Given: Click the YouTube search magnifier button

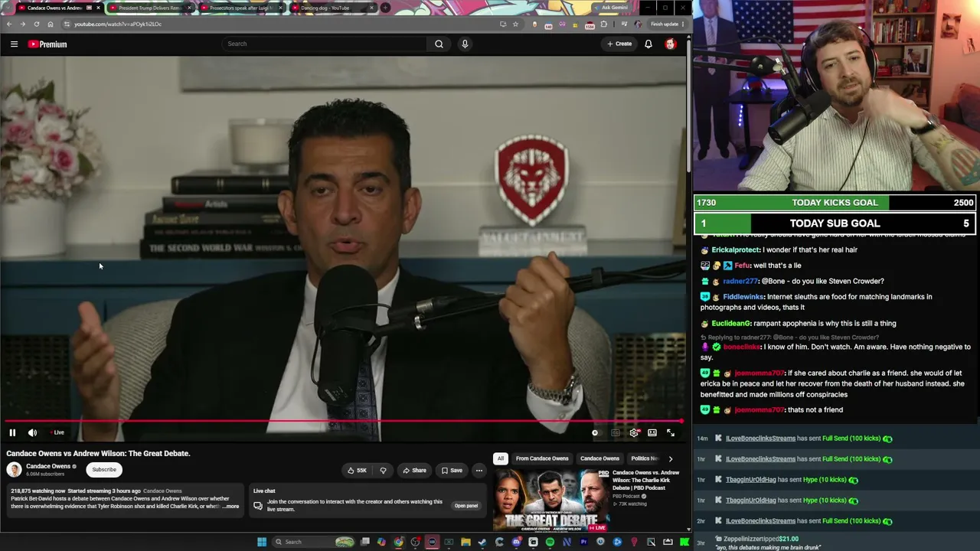Looking at the screenshot, I should point(439,44).
